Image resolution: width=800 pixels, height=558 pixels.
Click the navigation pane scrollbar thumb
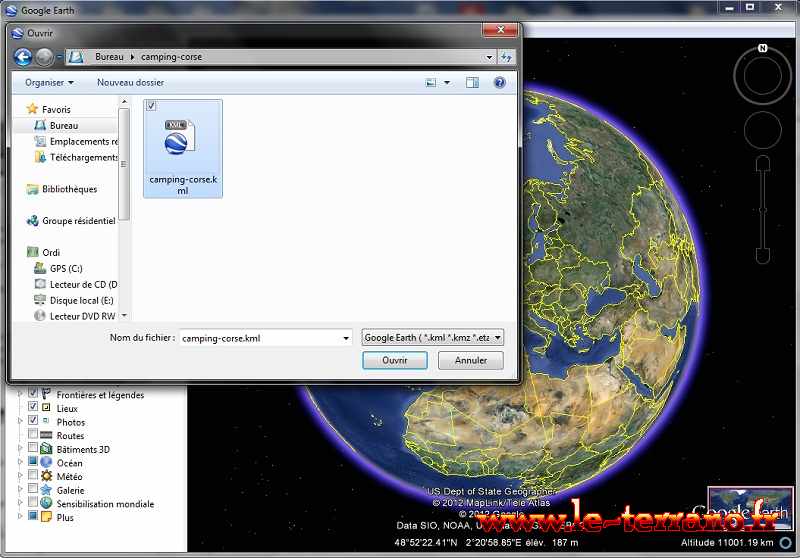[x=123, y=164]
